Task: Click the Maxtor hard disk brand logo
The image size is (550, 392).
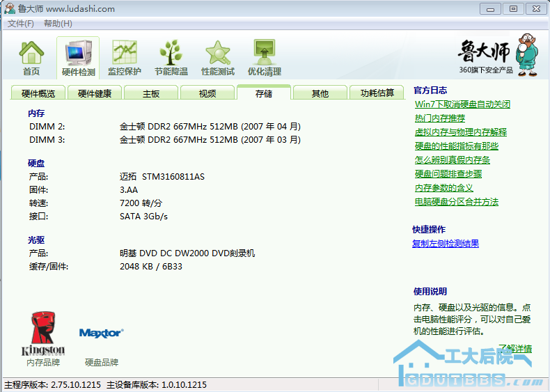Action: pyautogui.click(x=101, y=334)
